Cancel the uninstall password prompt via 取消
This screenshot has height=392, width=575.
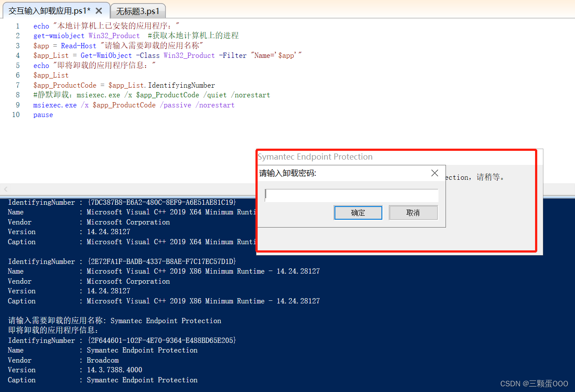[413, 213]
